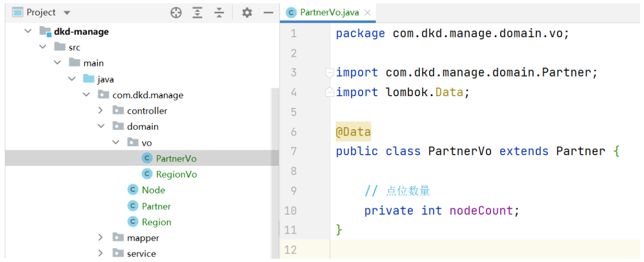Select the mapper package row
The height and width of the screenshot is (262, 644).
click(142, 238)
